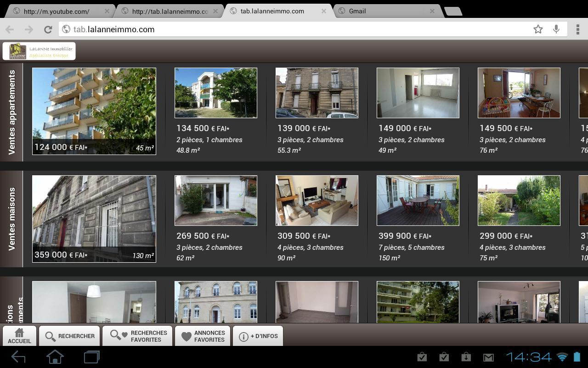588x368 pixels.
Task: Open the Rechercher search button
Action: pos(69,336)
